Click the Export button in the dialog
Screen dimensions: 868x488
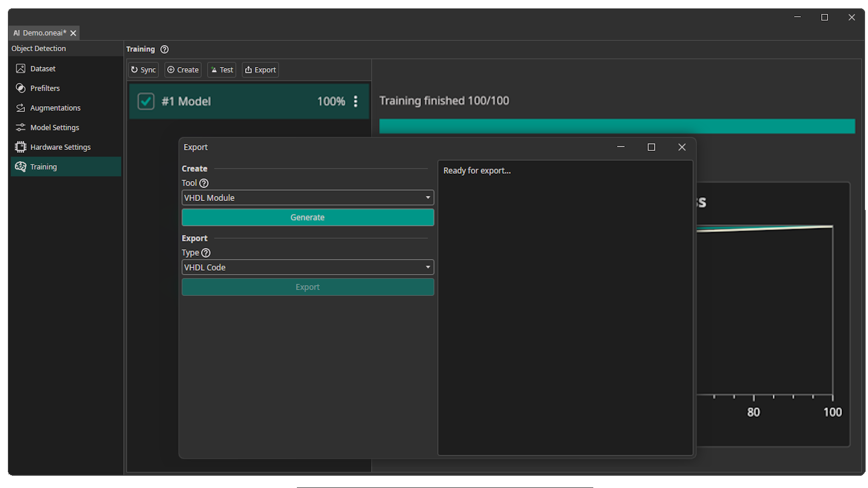[x=308, y=287]
